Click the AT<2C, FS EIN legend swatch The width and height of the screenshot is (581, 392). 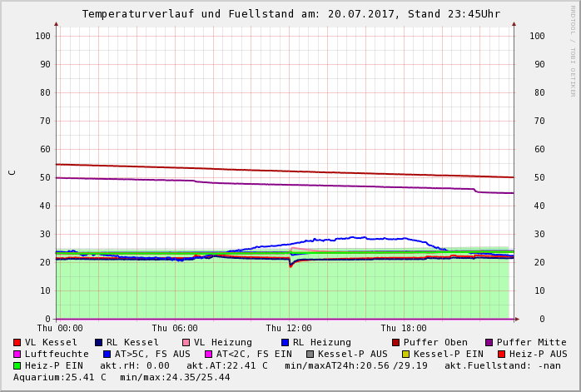[x=208, y=355]
